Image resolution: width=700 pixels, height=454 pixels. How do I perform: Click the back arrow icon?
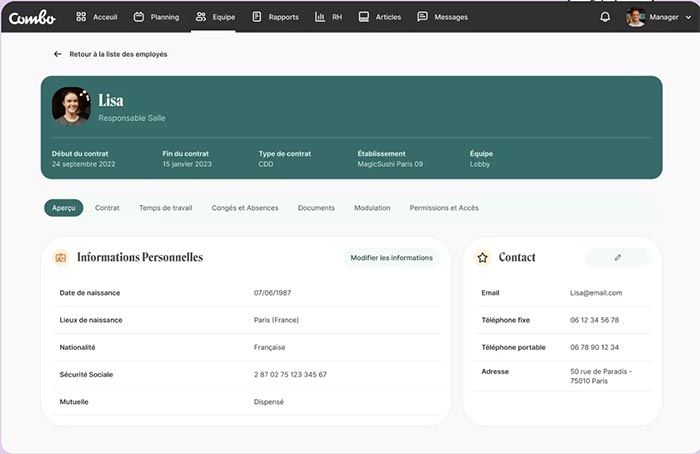coord(58,54)
